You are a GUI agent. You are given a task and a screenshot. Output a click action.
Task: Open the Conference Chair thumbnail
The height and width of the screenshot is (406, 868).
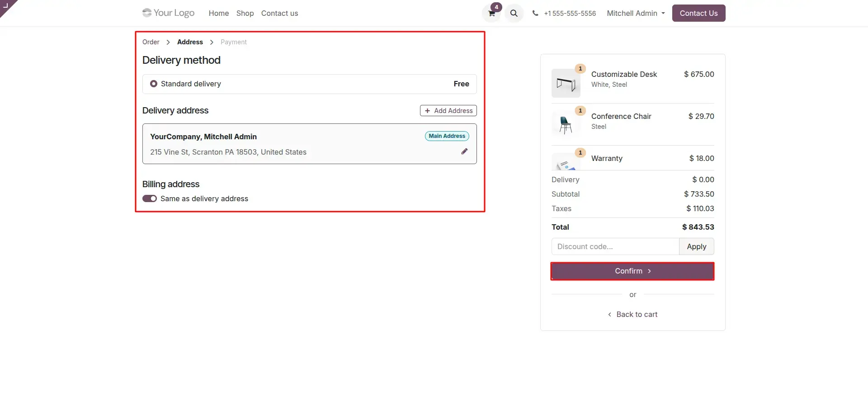pos(566,125)
